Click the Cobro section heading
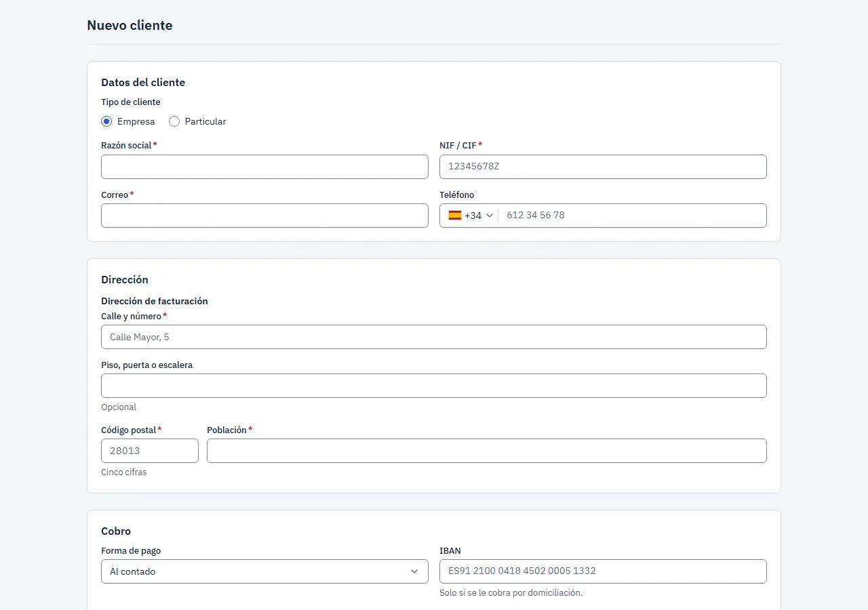The width and height of the screenshot is (868, 610). tap(116, 531)
